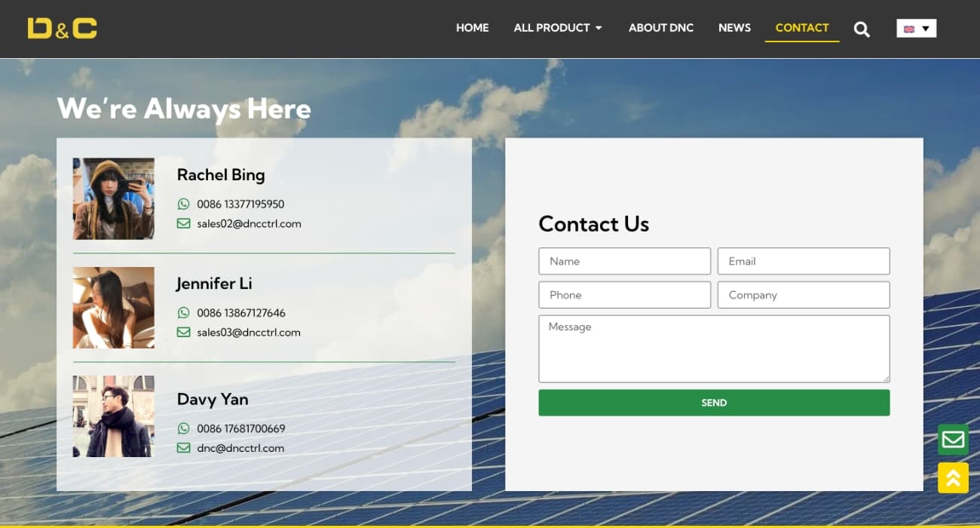
Task: Click the WhatsApp icon next to Jennifer Li's number
Action: (183, 312)
